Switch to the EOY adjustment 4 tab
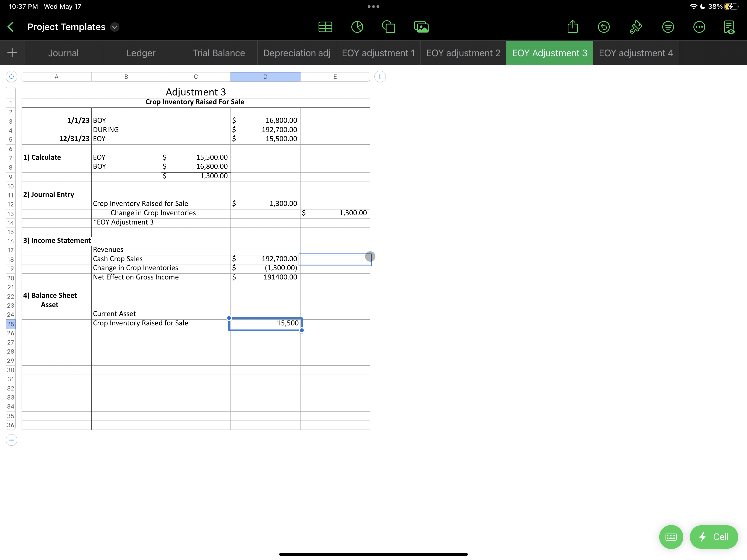Image resolution: width=747 pixels, height=560 pixels. pos(635,53)
